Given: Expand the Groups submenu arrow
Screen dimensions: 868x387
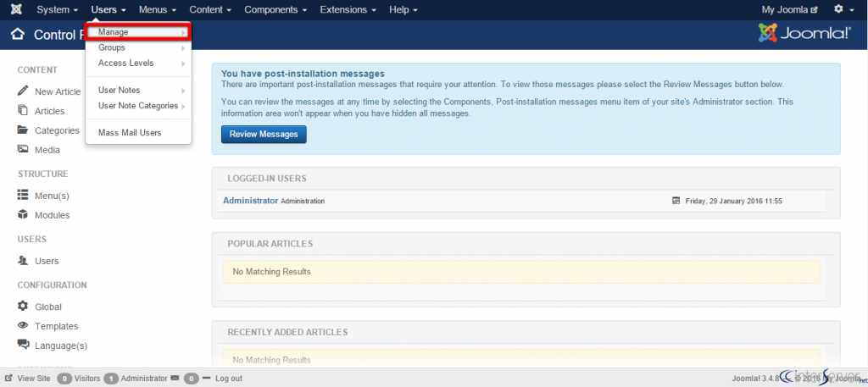Looking at the screenshot, I should [183, 48].
